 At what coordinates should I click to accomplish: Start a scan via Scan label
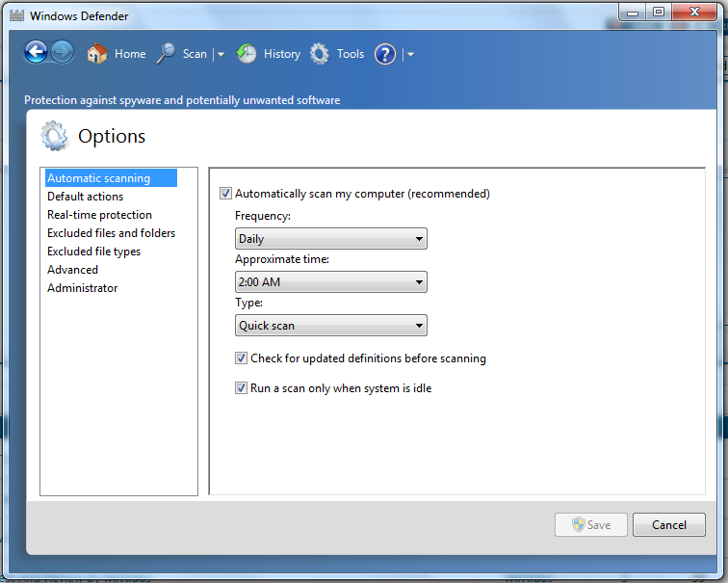(195, 54)
